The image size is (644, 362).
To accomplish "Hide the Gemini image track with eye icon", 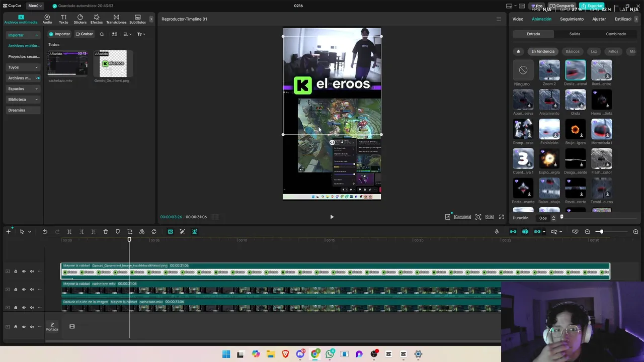I will [x=24, y=271].
